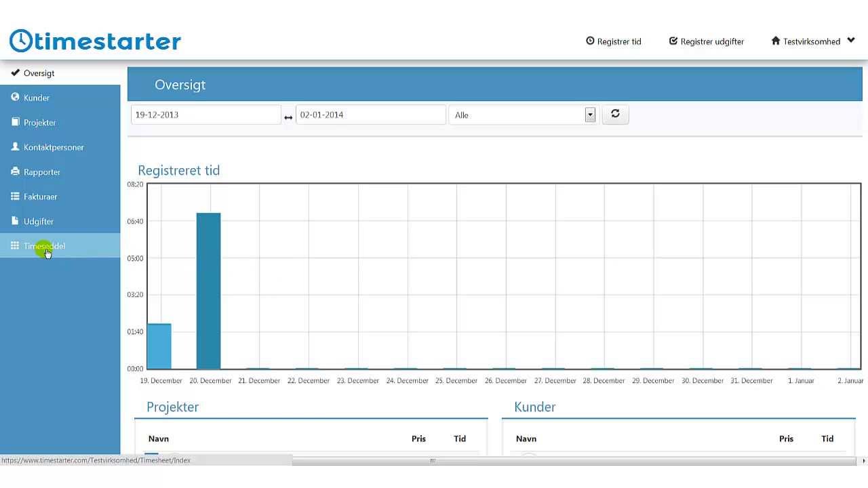Viewport: 868px width, 488px height.
Task: Select Kontaktpersoner in the sidebar
Action: tap(60, 147)
